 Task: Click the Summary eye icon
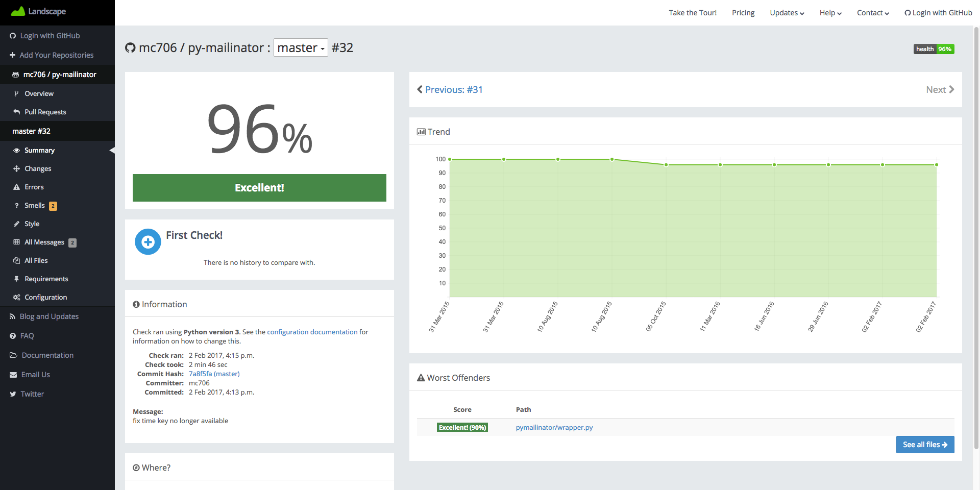tap(16, 151)
